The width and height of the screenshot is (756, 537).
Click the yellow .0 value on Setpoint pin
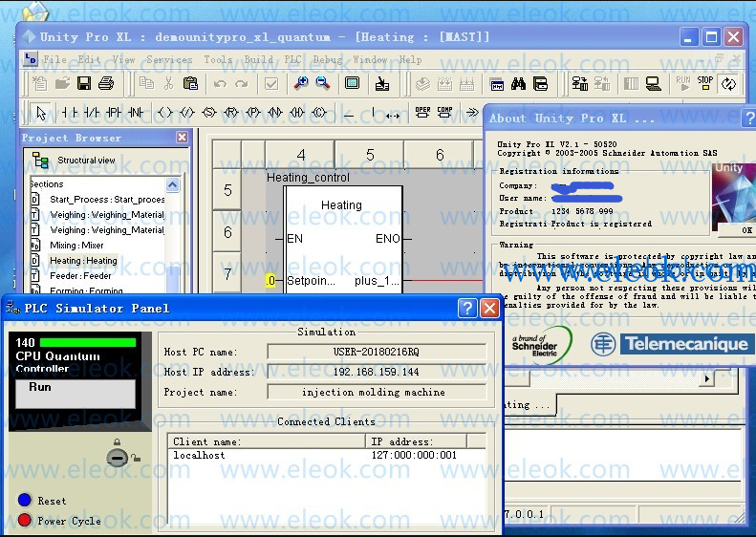(270, 281)
